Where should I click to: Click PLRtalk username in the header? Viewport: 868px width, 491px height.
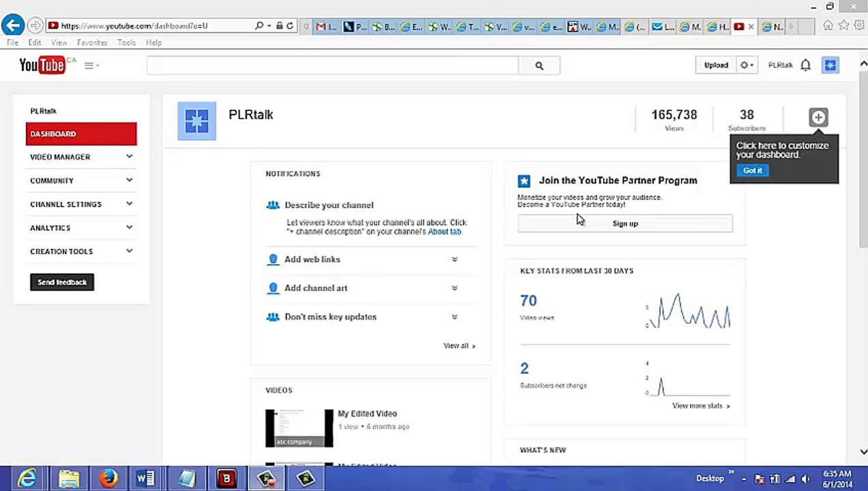click(780, 65)
